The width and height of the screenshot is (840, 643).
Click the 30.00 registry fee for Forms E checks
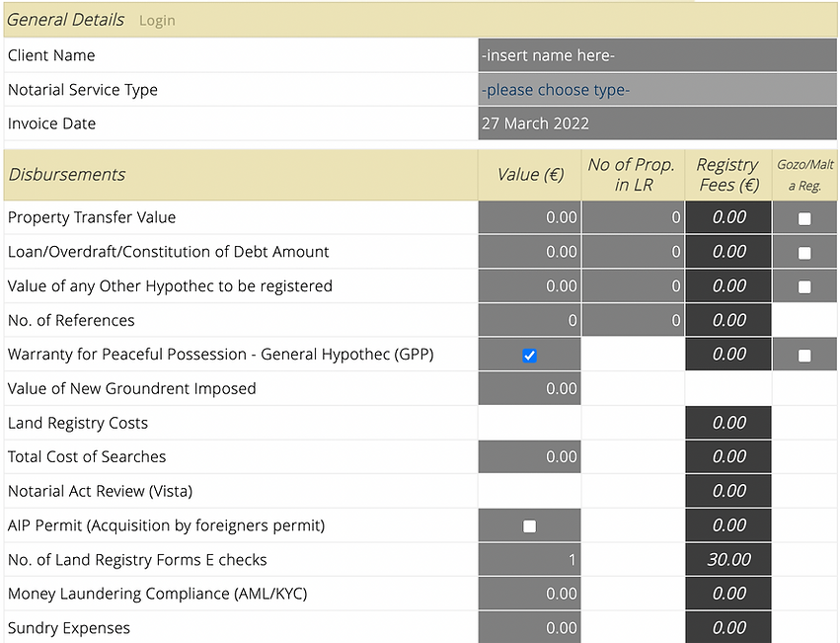728,559
